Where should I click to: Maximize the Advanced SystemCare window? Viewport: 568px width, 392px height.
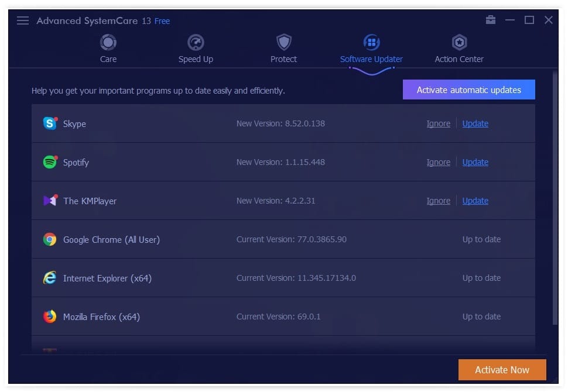tap(529, 20)
